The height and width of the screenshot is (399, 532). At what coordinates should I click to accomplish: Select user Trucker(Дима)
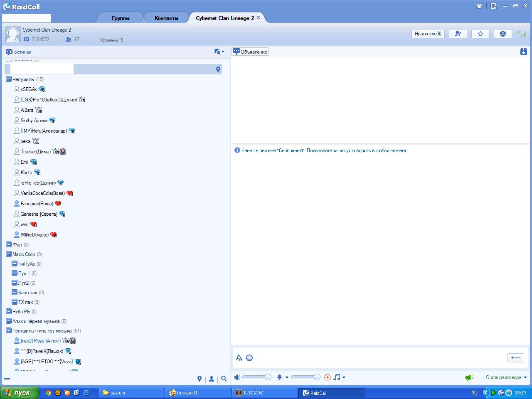pyautogui.click(x=36, y=152)
